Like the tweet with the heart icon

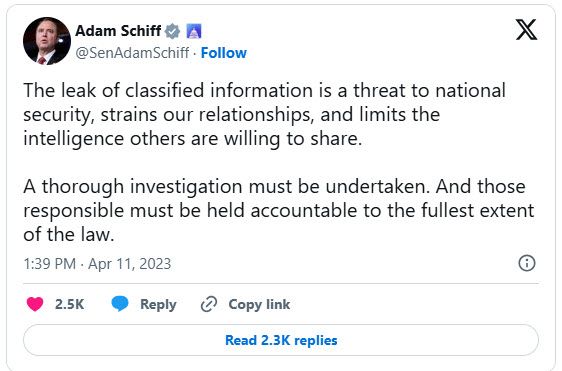(35, 304)
